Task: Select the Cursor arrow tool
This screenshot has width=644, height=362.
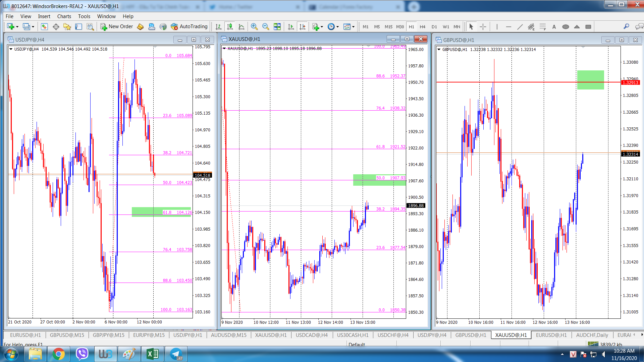Action: [x=471, y=26]
